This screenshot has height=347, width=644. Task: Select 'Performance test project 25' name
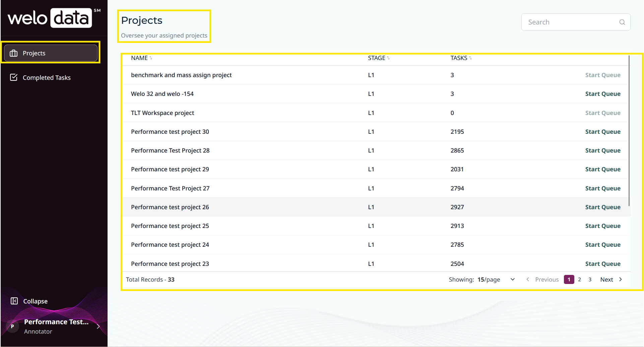pyautogui.click(x=170, y=226)
